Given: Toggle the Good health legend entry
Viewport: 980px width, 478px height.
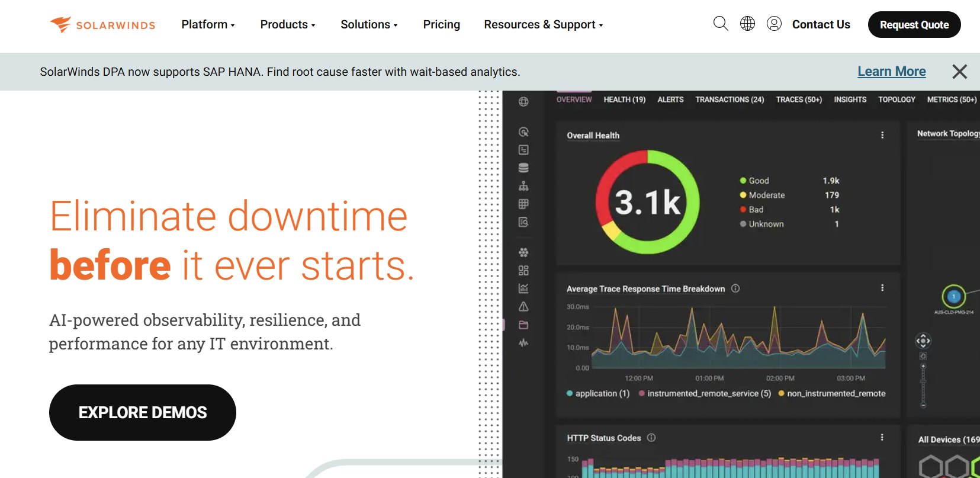Looking at the screenshot, I should pyautogui.click(x=754, y=181).
